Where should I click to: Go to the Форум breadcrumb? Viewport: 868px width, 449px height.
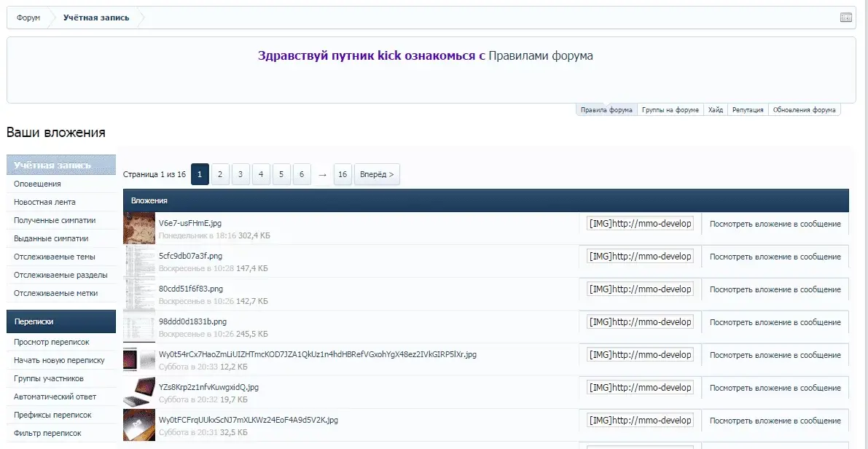[28, 17]
